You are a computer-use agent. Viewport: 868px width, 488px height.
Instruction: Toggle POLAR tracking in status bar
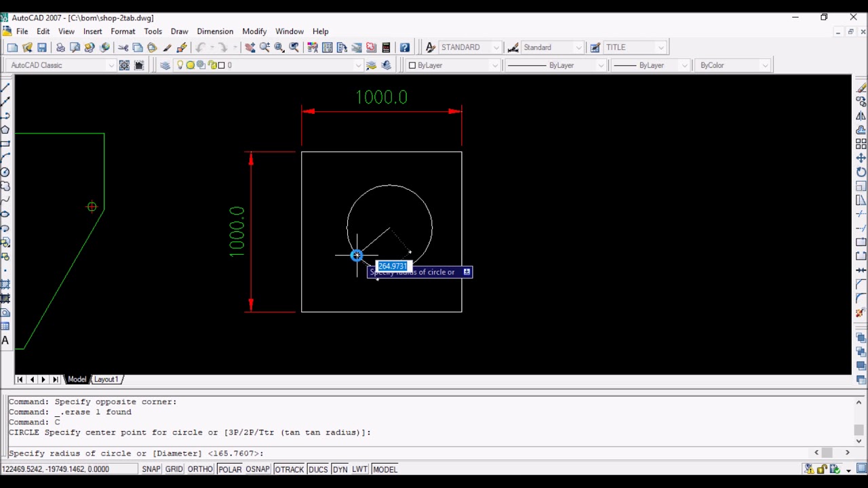[x=229, y=469]
